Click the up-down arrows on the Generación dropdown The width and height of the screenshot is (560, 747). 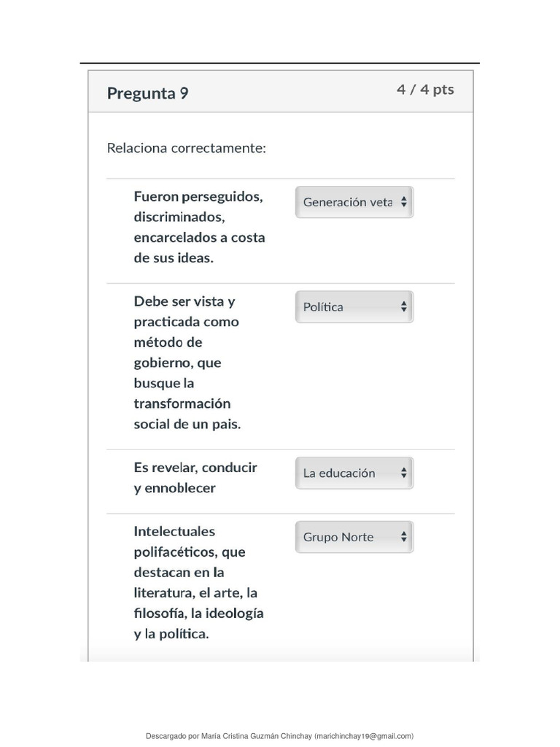[404, 202]
